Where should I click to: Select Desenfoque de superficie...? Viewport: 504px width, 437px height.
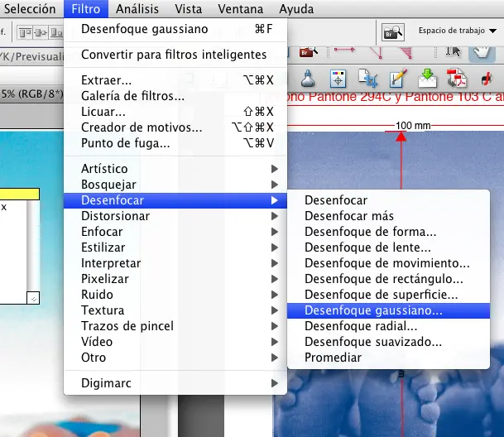tap(389, 295)
